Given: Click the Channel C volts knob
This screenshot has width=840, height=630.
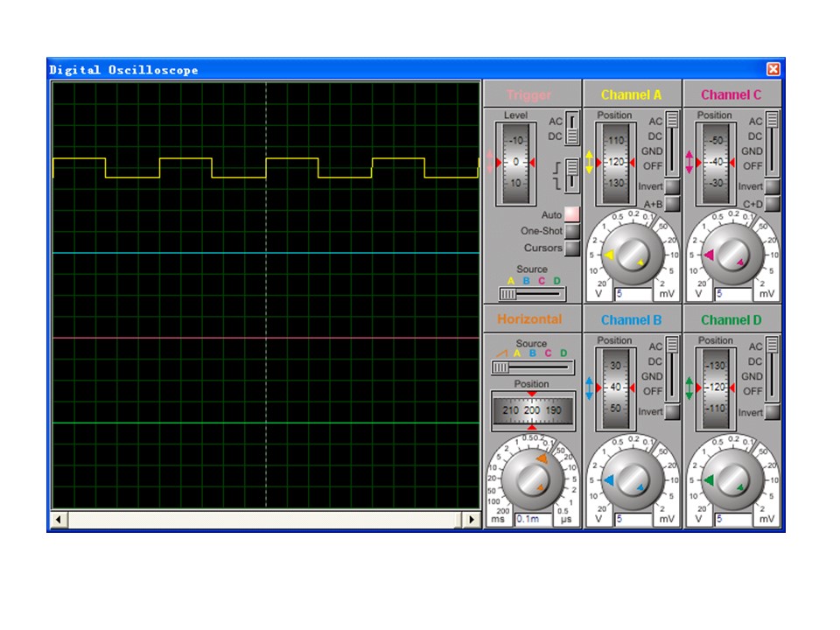Looking at the screenshot, I should pyautogui.click(x=733, y=255).
